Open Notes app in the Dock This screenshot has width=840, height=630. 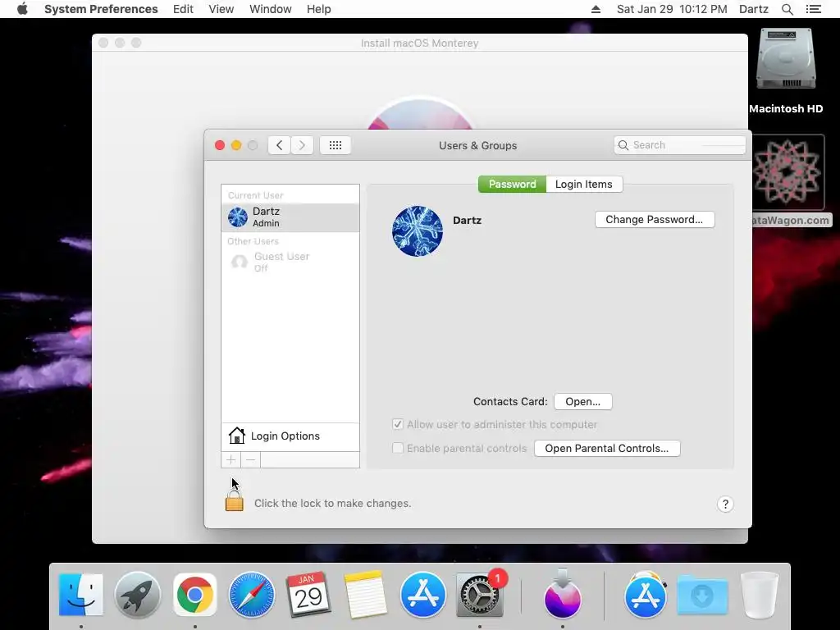pyautogui.click(x=365, y=595)
